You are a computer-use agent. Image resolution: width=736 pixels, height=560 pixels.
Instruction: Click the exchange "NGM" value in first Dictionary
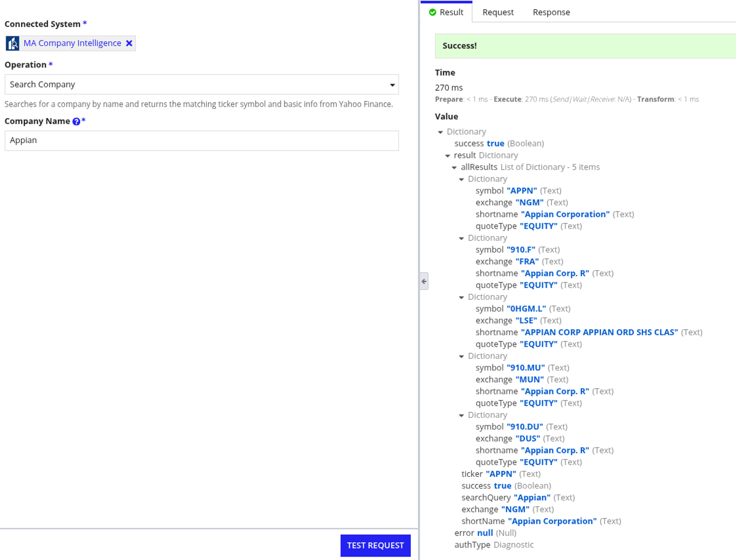(529, 202)
